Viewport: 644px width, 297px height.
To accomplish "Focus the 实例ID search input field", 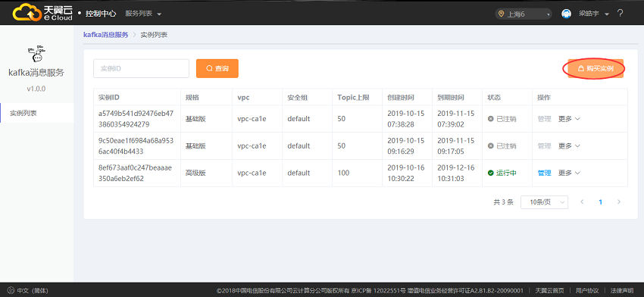I will click(x=141, y=69).
